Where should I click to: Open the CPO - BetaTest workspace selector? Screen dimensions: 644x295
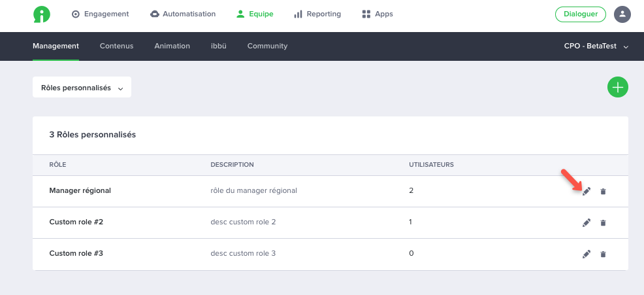tap(596, 46)
